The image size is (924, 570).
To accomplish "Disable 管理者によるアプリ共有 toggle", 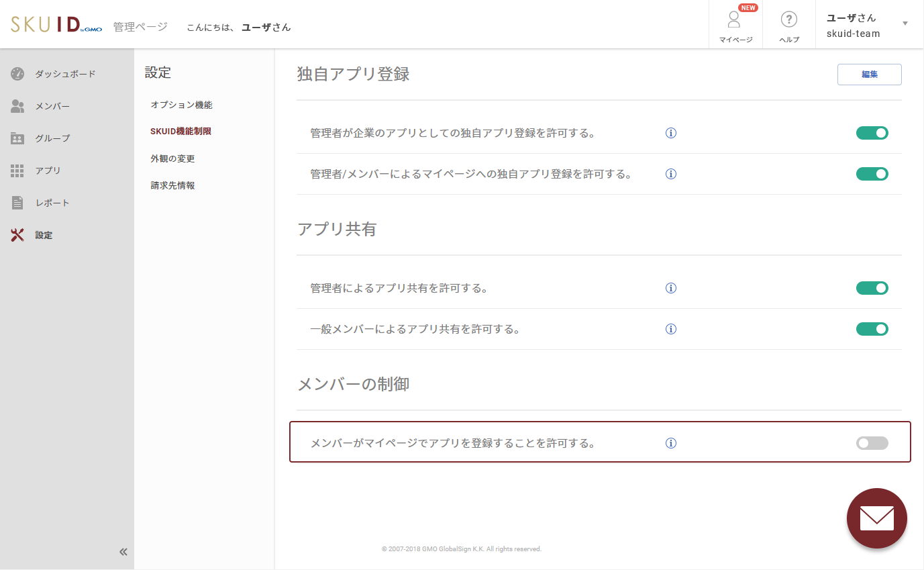I will (x=872, y=288).
